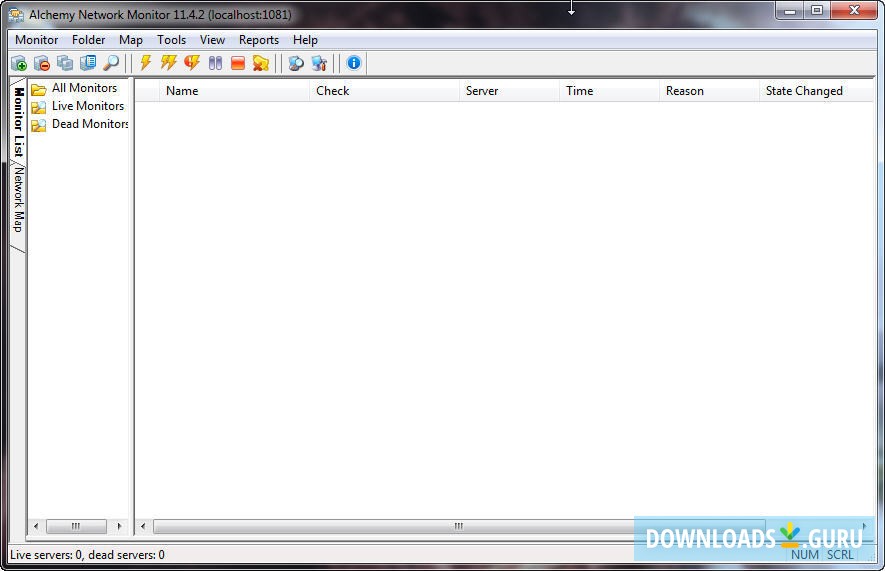Image resolution: width=885 pixels, height=571 pixels.
Task: Open the Monitor menu
Action: point(37,40)
